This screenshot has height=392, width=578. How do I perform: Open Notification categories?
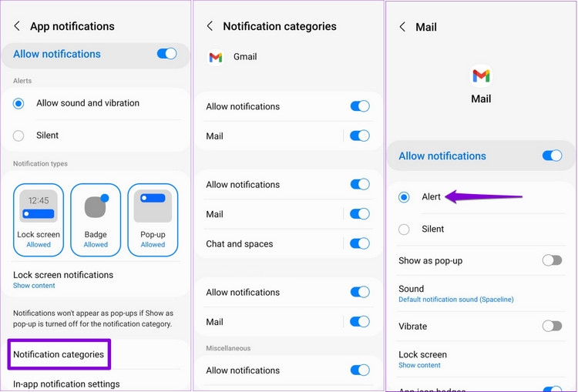tap(59, 354)
